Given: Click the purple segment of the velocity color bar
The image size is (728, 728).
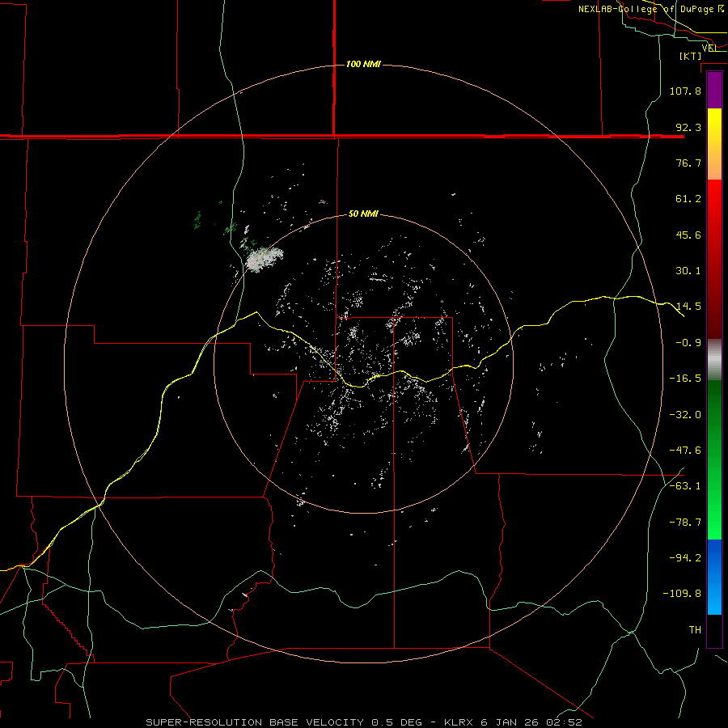Looking at the screenshot, I should (x=714, y=91).
